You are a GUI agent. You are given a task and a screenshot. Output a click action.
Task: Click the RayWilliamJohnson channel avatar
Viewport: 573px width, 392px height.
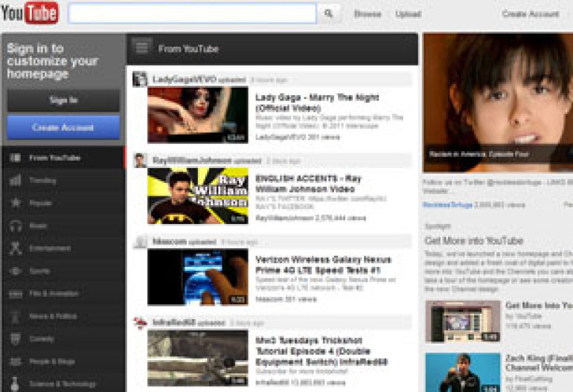141,161
